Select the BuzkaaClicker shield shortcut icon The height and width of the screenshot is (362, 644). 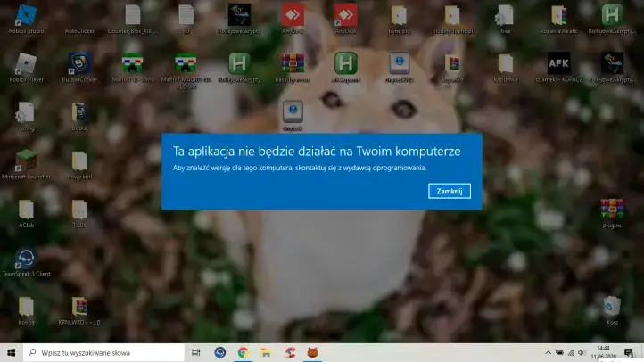coord(79,68)
